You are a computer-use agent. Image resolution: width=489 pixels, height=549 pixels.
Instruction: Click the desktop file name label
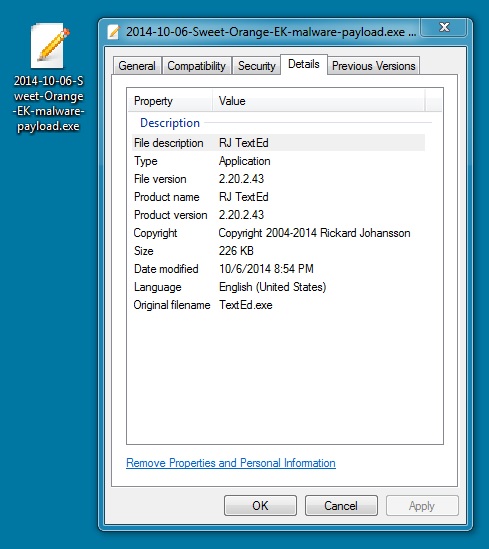point(48,103)
